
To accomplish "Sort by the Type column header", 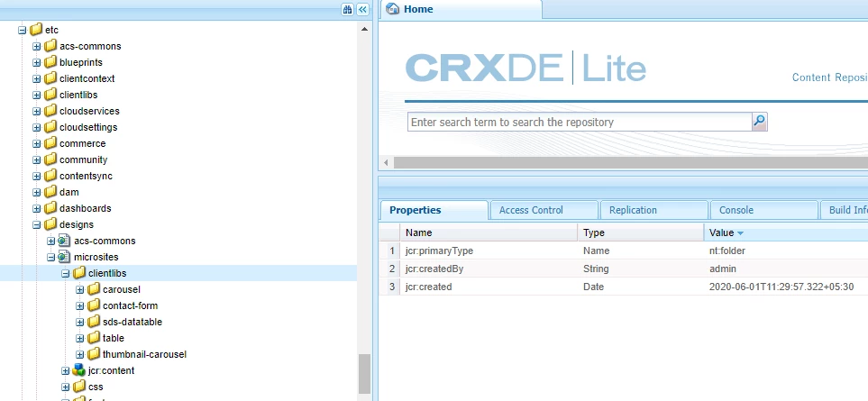I will pos(641,232).
